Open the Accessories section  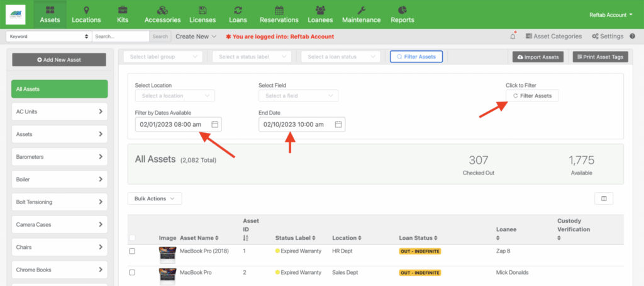point(163,14)
